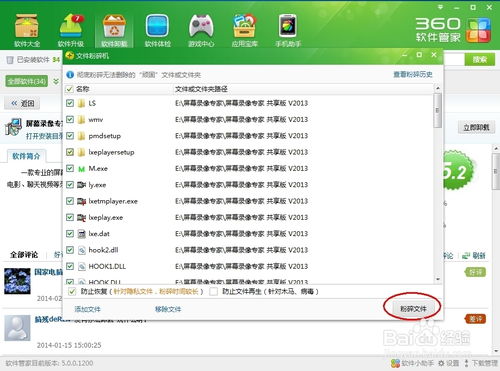Toggle the select-all checkbox beside 名称

[69, 89]
